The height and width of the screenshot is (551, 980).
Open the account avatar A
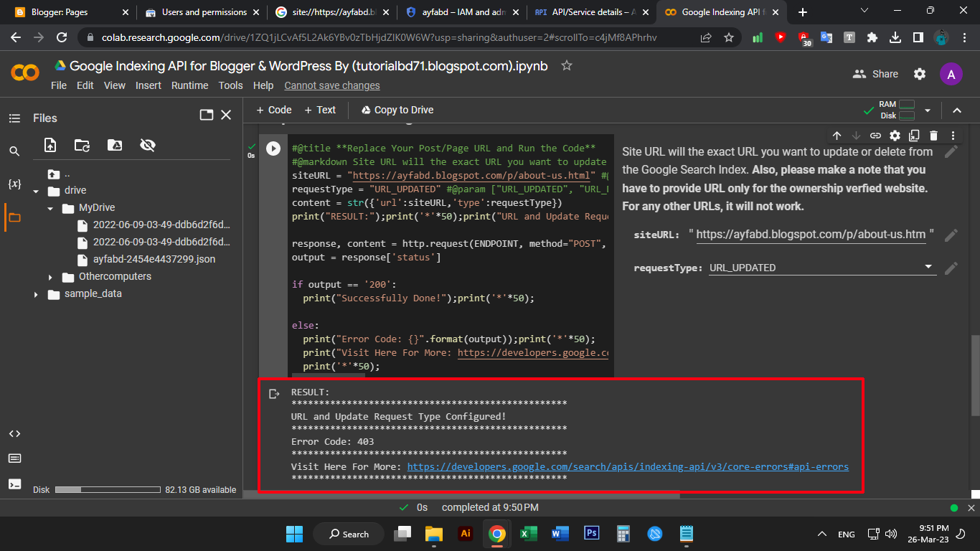tap(951, 74)
